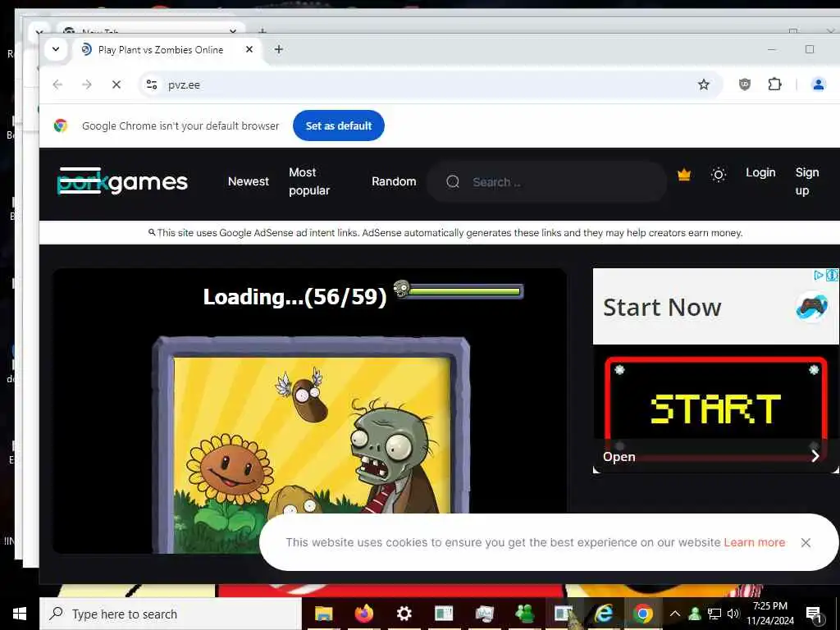Viewport: 840px width, 630px height.
Task: Click Open on the ad
Action: tap(619, 457)
